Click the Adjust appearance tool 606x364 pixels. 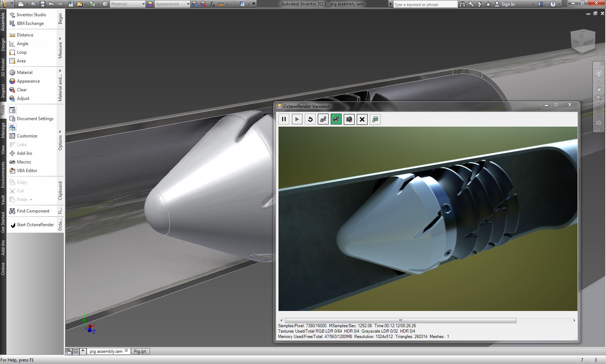pos(19,98)
